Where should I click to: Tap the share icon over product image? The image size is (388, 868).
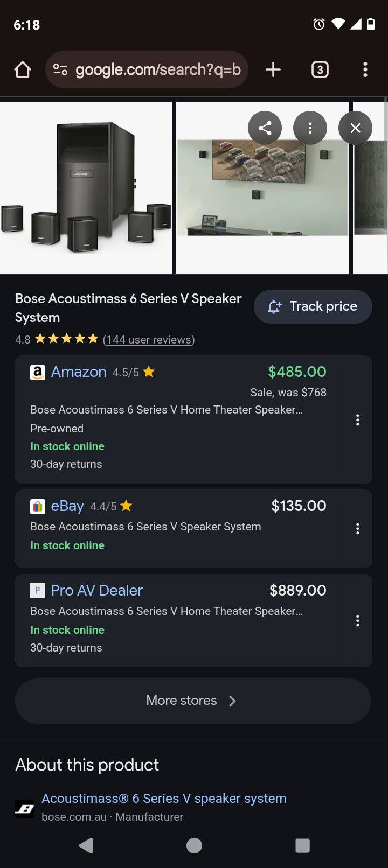click(265, 128)
